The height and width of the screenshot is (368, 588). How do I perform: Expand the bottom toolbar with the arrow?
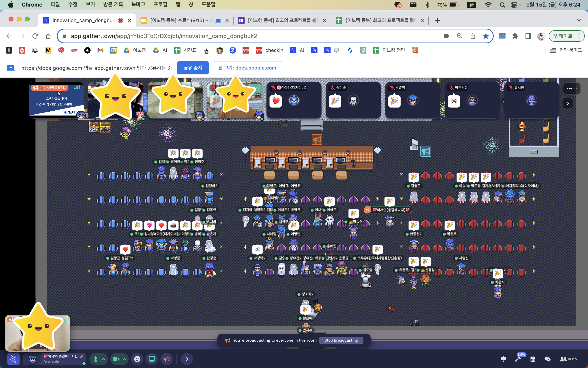[x=187, y=359]
